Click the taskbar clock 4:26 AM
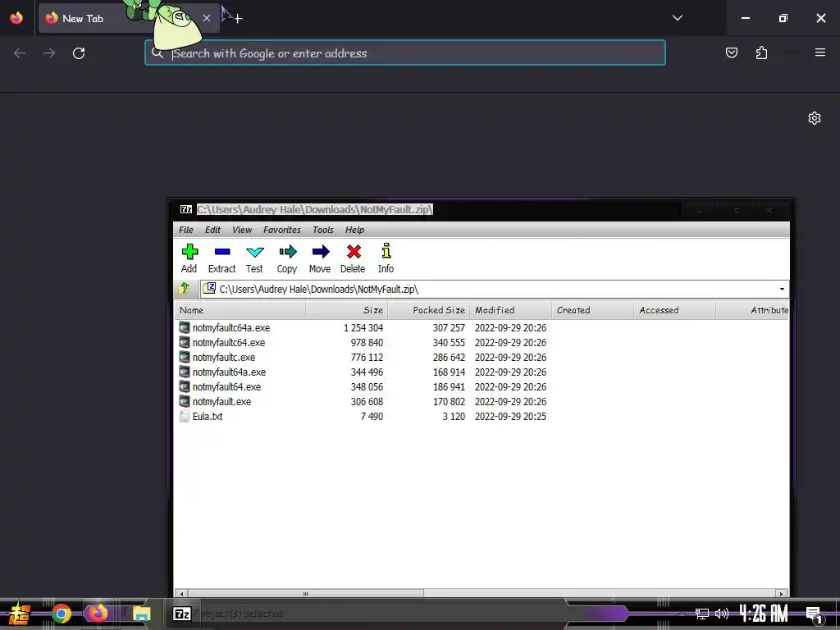The height and width of the screenshot is (630, 840). point(764,614)
